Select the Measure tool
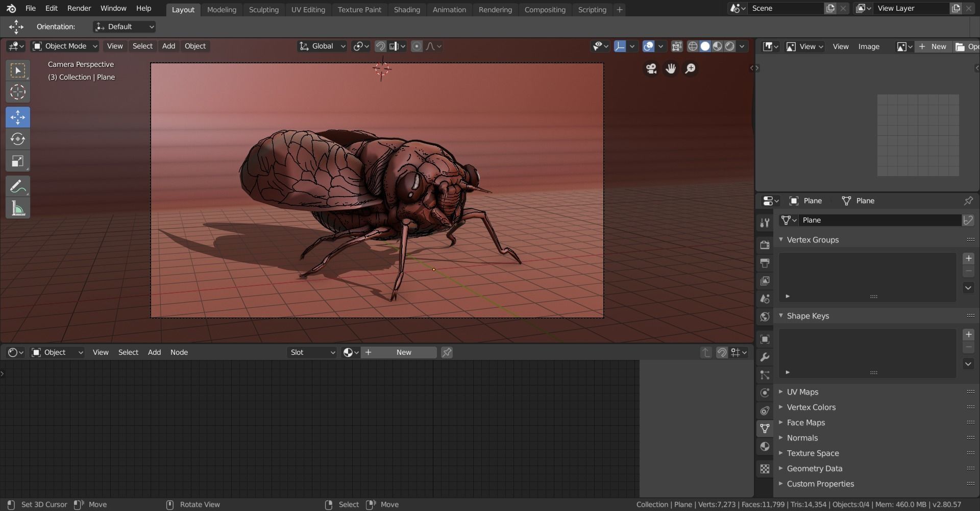Screen dimensions: 980x511 point(18,208)
